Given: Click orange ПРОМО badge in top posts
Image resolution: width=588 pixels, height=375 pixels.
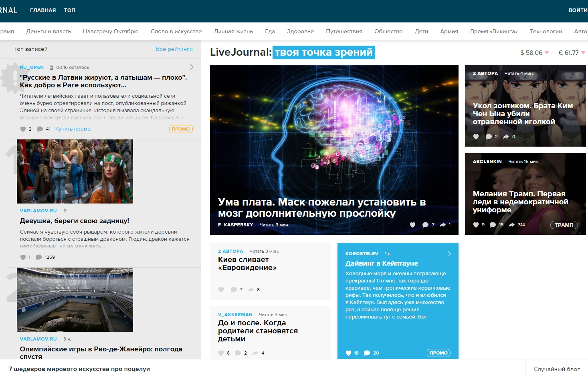Looking at the screenshot, I should (x=181, y=129).
